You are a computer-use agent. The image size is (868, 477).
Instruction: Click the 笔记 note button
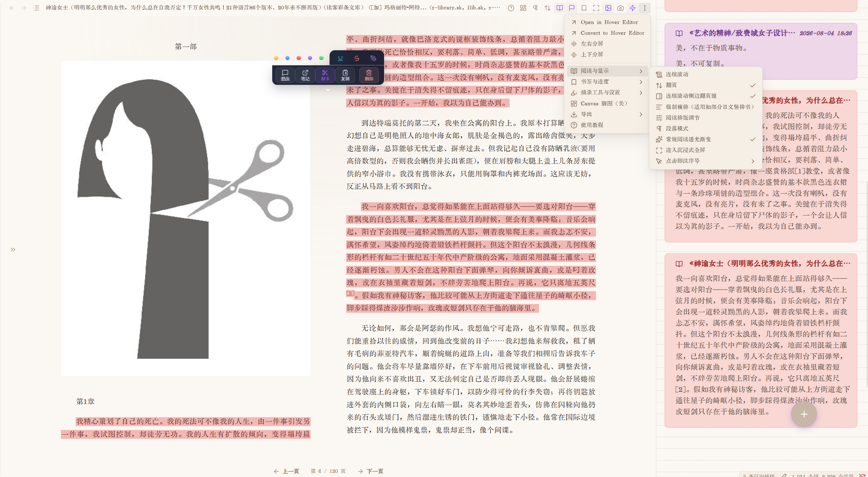click(305, 75)
